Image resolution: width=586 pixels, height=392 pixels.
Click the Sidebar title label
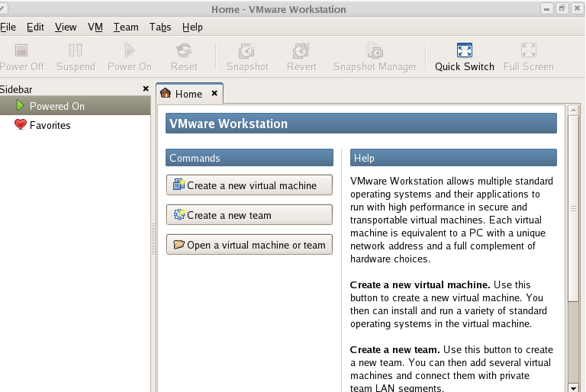[x=16, y=89]
